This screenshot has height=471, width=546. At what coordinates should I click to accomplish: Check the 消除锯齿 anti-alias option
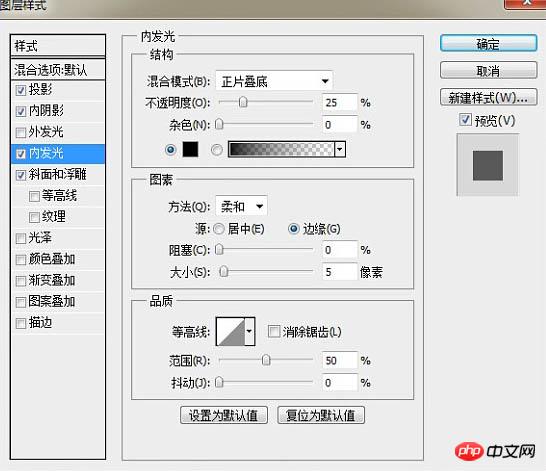(x=274, y=331)
